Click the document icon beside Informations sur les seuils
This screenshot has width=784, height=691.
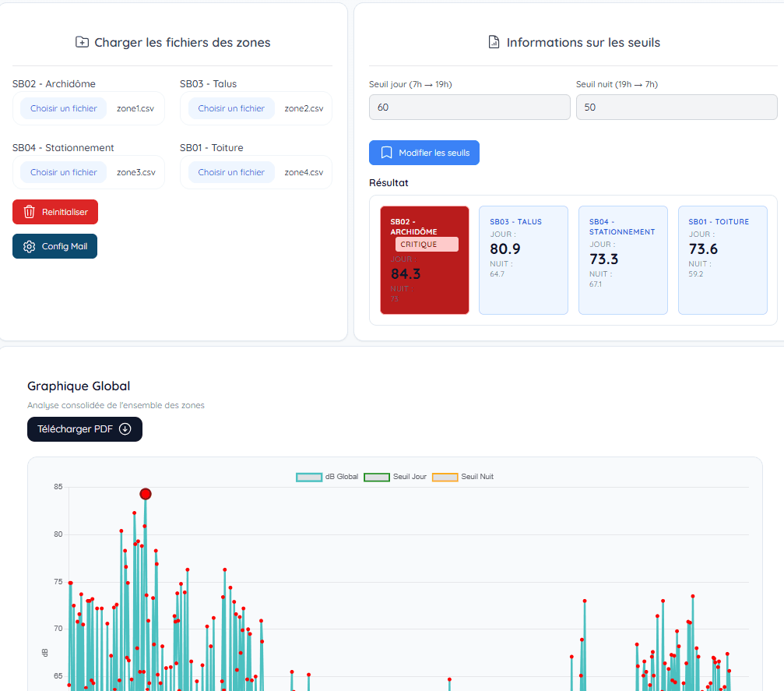(x=494, y=42)
